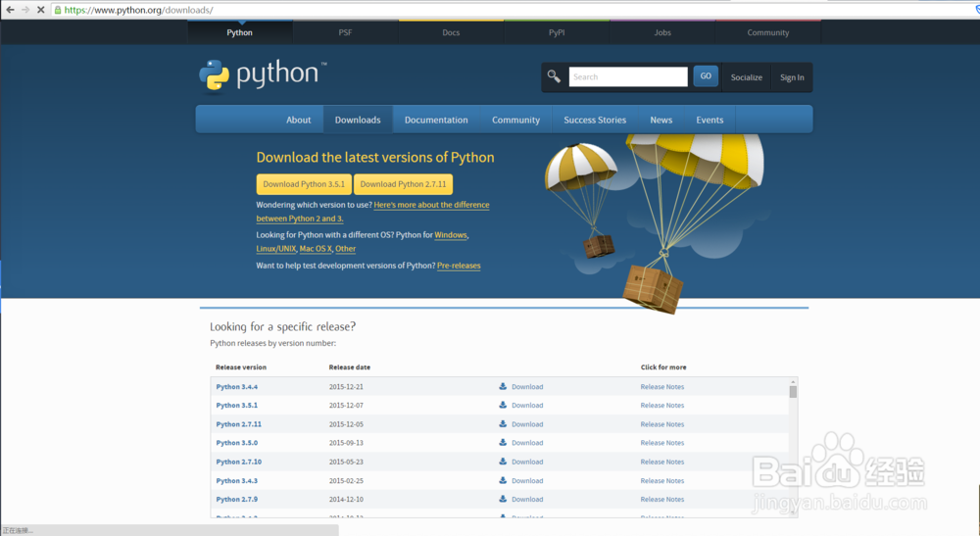Click the 'Release version' column header
Screen dimensions: 980x536
click(241, 367)
